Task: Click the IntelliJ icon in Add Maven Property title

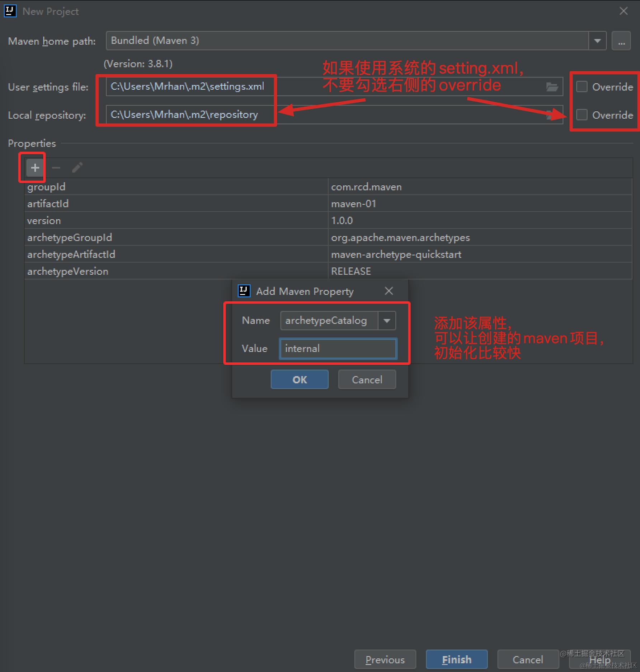Action: click(x=244, y=291)
